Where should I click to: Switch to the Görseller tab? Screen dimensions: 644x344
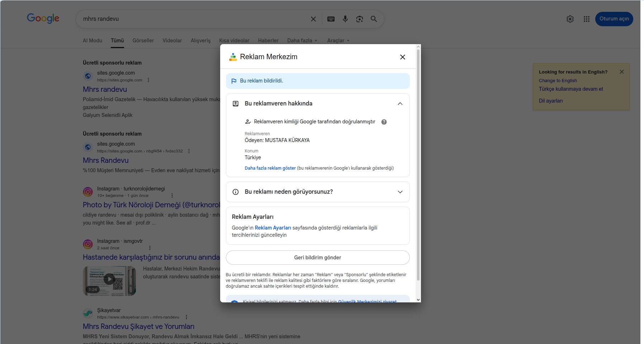tap(143, 41)
